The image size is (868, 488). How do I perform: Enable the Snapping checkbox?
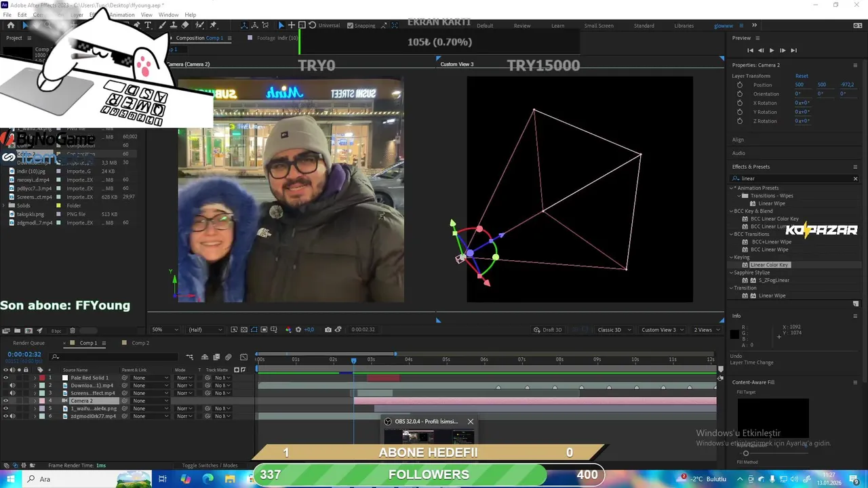click(x=350, y=26)
